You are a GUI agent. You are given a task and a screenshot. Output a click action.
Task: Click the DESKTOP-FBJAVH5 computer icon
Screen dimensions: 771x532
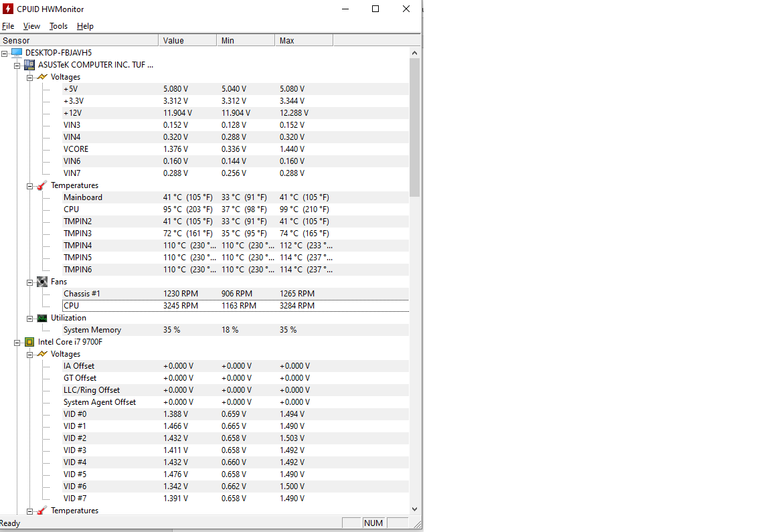(x=17, y=52)
